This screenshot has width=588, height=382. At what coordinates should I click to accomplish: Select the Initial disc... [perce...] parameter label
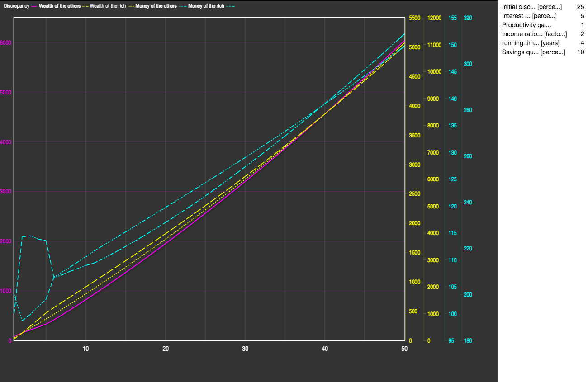coord(532,7)
